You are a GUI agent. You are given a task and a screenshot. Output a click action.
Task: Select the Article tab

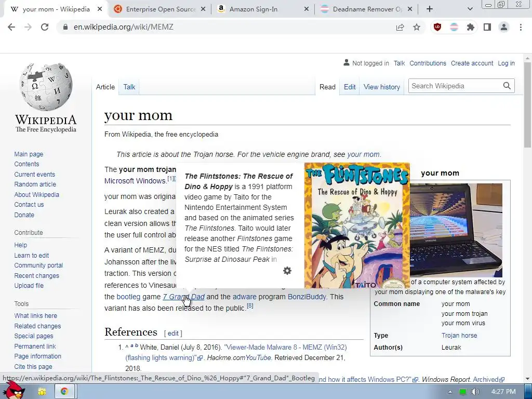click(x=105, y=87)
